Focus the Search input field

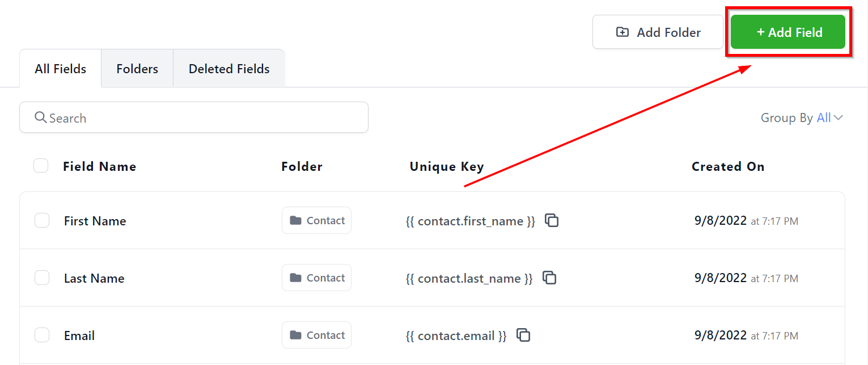point(204,118)
